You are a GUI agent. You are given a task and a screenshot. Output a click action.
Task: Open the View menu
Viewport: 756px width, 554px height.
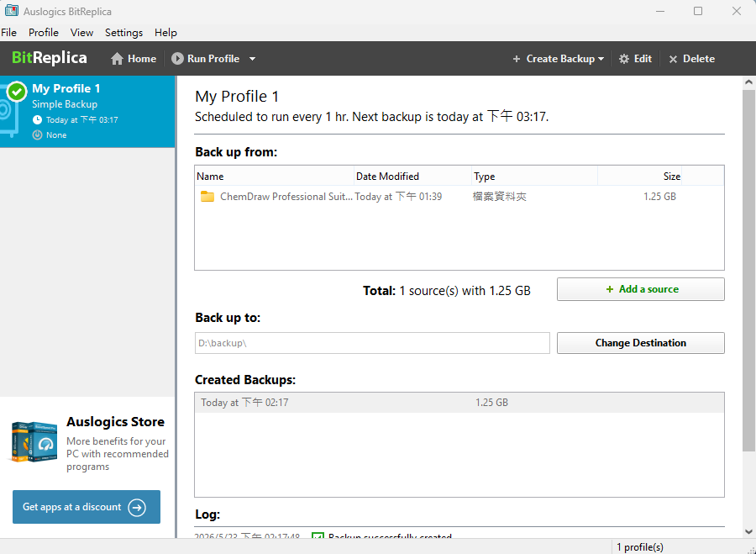pyautogui.click(x=81, y=32)
